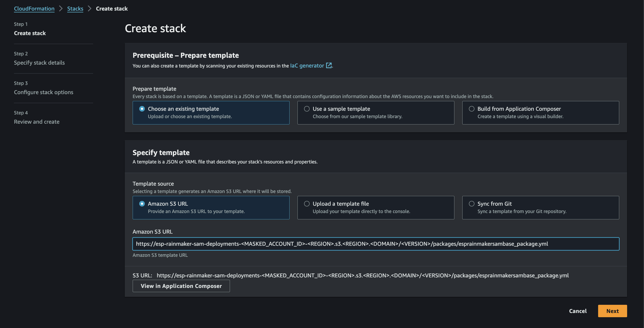Go to the Stacks breadcrumb link
This screenshot has height=328, width=644.
pos(75,9)
